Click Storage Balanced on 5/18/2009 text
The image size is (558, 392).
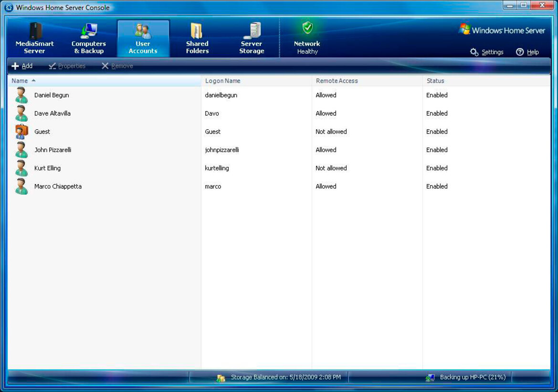(x=286, y=377)
